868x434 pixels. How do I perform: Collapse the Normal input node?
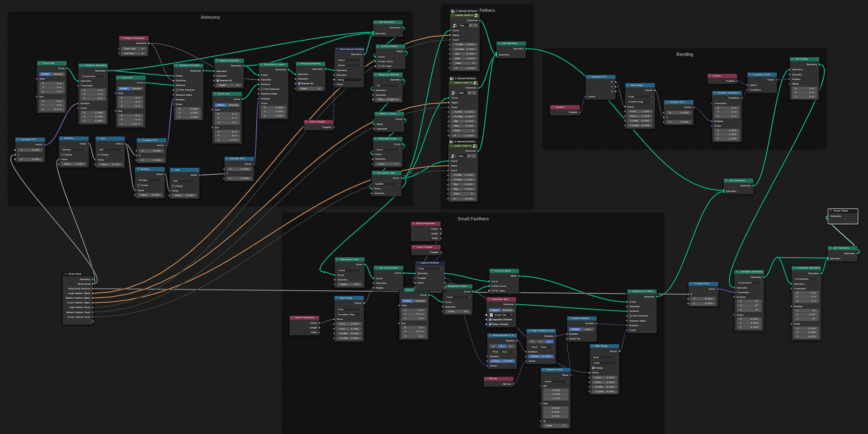click(x=486, y=378)
